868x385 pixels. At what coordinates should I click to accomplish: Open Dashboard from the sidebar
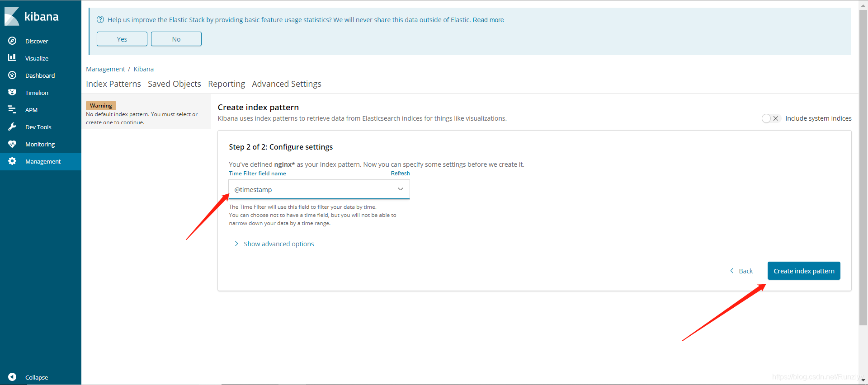click(x=41, y=75)
